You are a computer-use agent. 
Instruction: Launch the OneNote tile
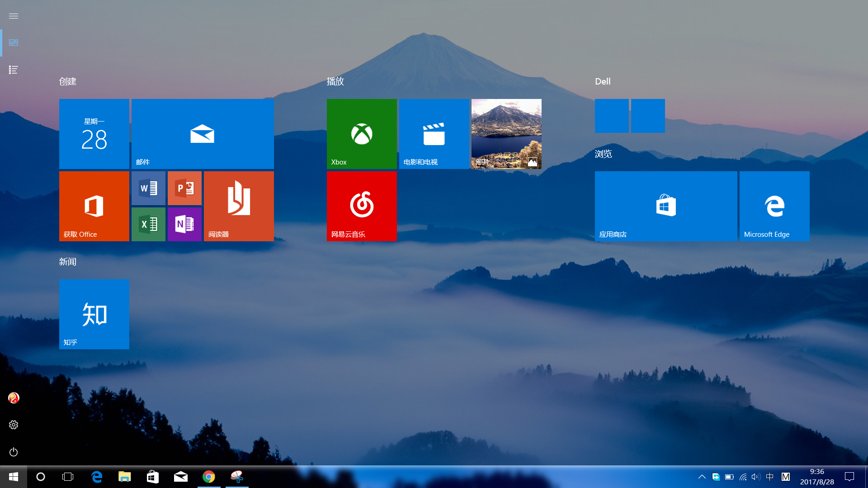pos(184,224)
